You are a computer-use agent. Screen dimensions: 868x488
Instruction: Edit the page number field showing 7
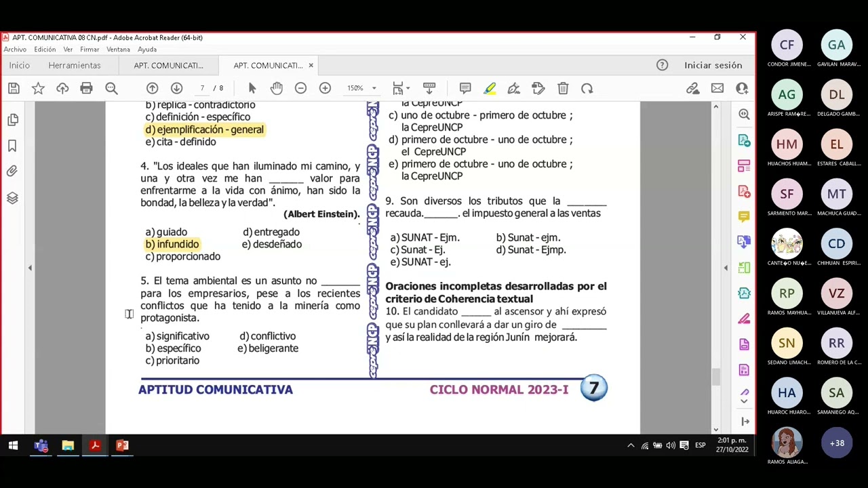tap(201, 89)
